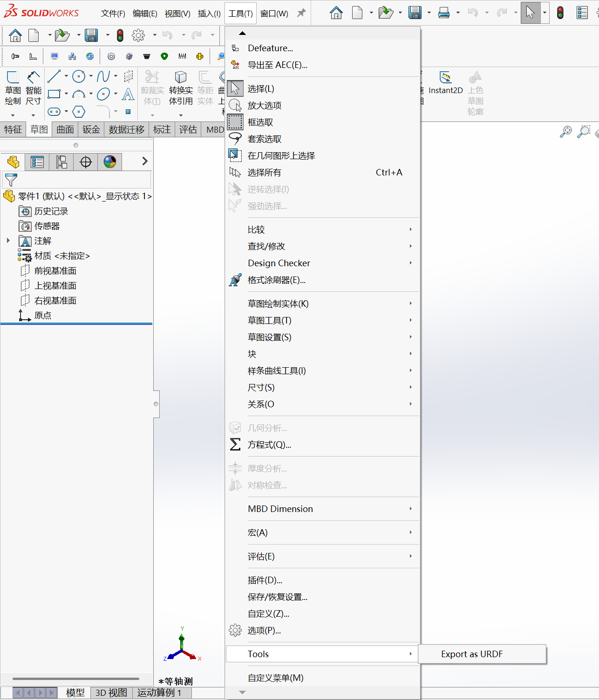Click the left panel collapse handle
This screenshot has height=700, width=599.
(x=156, y=404)
